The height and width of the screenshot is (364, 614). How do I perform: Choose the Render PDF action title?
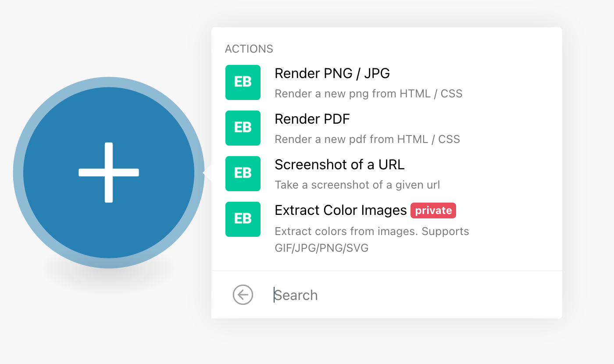[x=312, y=119]
